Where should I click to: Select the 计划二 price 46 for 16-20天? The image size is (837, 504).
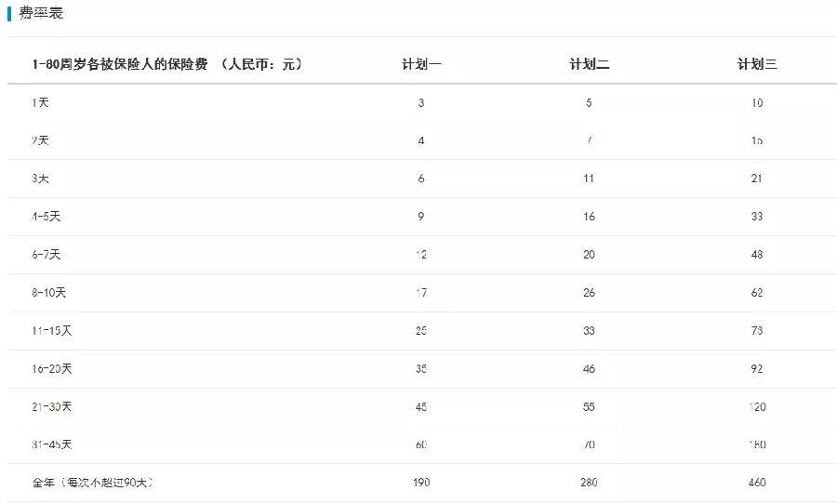coord(589,369)
